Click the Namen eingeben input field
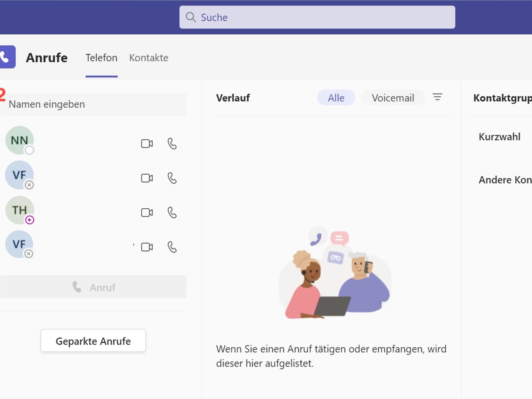 click(93, 104)
